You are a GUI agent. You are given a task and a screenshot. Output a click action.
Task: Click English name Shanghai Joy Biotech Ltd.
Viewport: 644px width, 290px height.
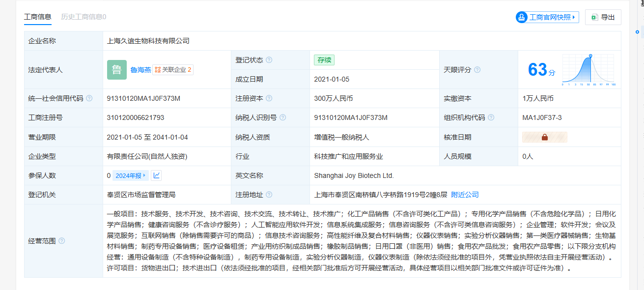pos(354,175)
